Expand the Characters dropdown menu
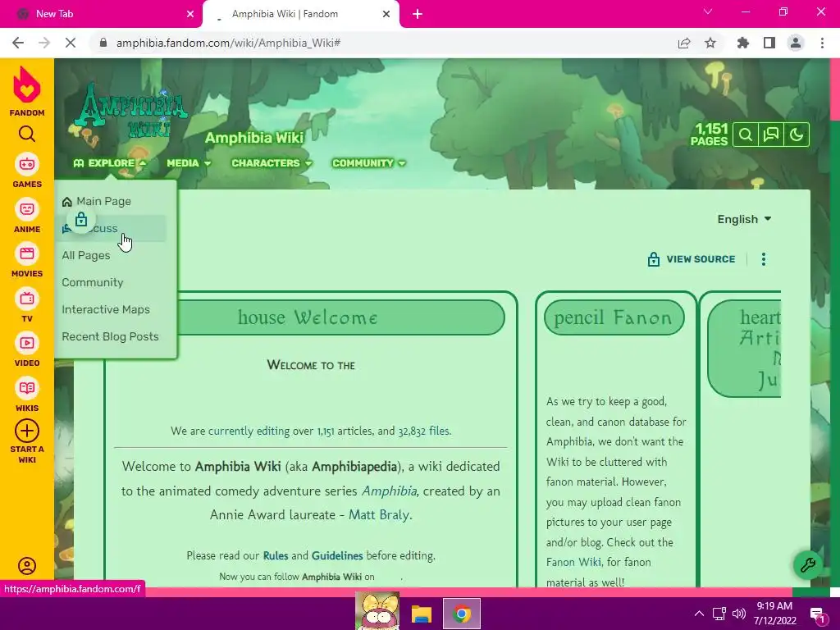This screenshot has width=840, height=630. (272, 163)
